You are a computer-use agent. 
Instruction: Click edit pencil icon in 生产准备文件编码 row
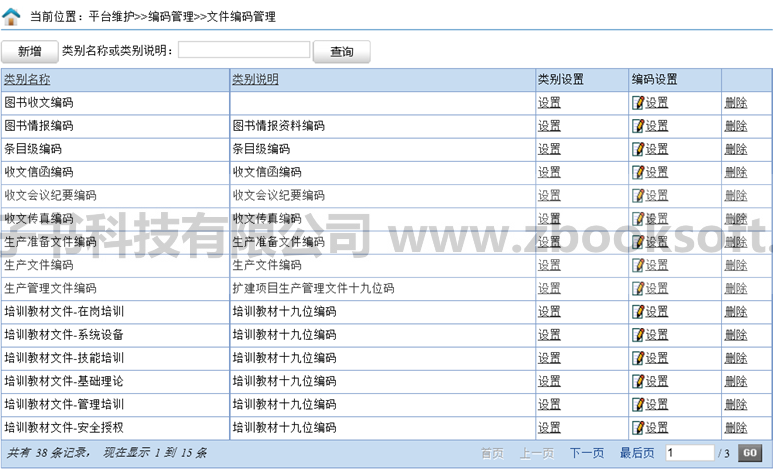click(638, 242)
